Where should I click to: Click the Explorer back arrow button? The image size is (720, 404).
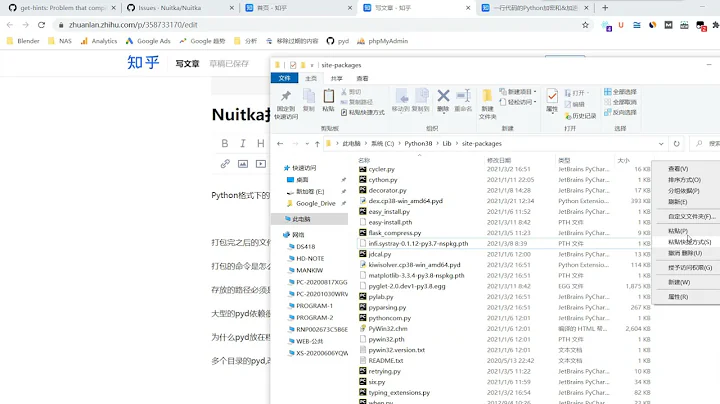tap(280, 144)
